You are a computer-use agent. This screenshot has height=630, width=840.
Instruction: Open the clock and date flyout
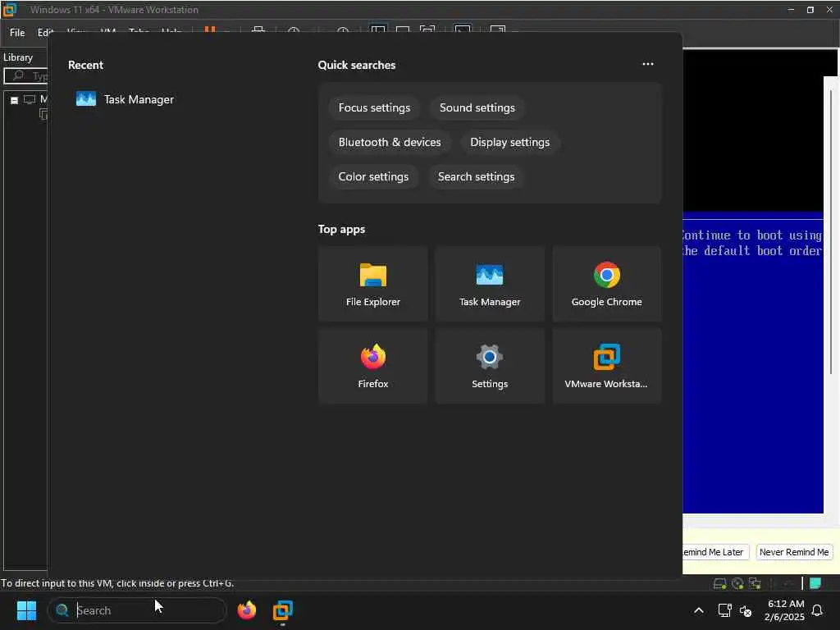(785, 610)
